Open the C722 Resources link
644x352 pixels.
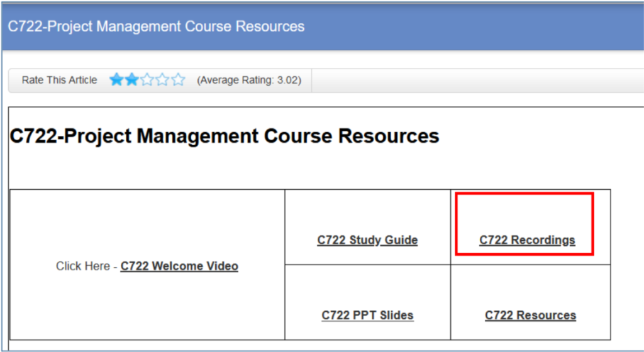pyautogui.click(x=530, y=315)
